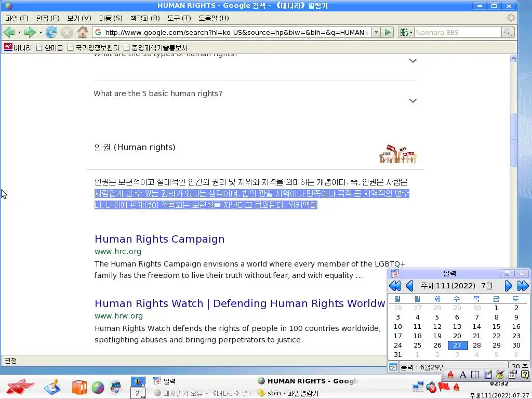This screenshot has height=399, width=532.
Task: Click the human rights protest thumbnail image
Action: 398,154
